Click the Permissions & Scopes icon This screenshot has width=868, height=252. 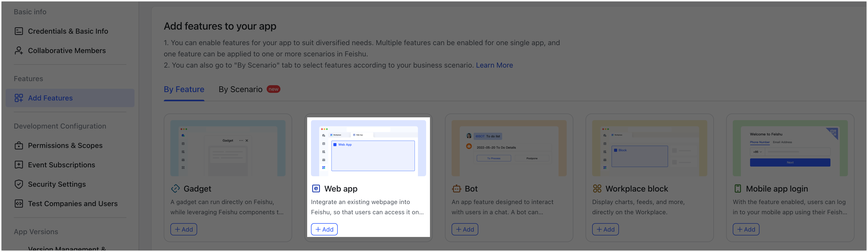click(x=19, y=146)
